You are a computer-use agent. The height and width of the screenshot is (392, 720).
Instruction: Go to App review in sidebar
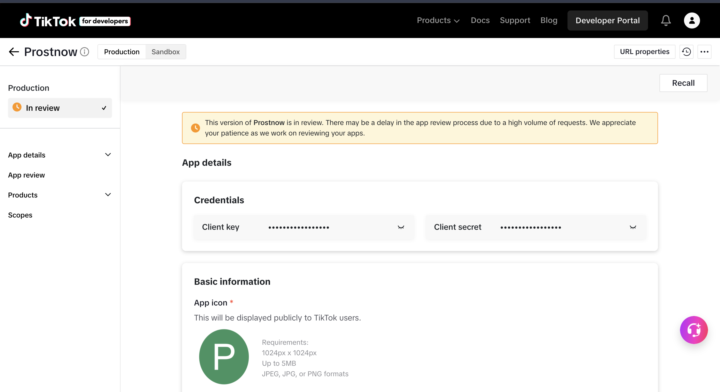(27, 175)
